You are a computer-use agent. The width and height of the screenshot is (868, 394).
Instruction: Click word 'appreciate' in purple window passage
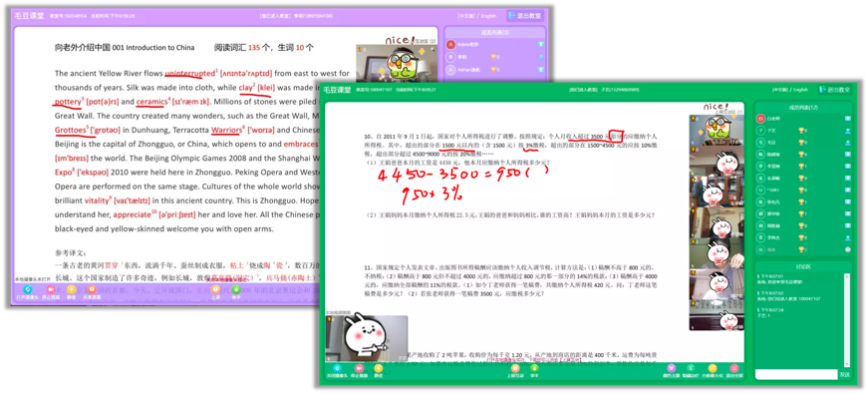point(133,214)
